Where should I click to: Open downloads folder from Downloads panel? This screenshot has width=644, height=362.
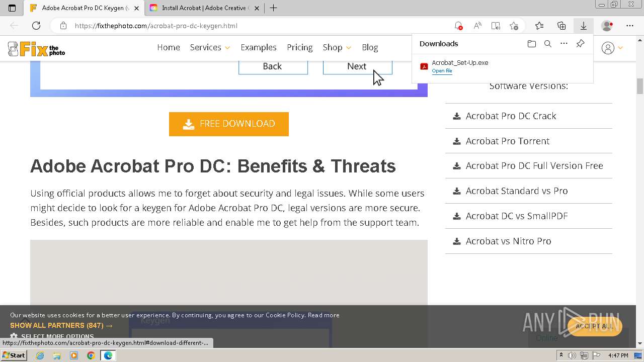[x=532, y=44]
